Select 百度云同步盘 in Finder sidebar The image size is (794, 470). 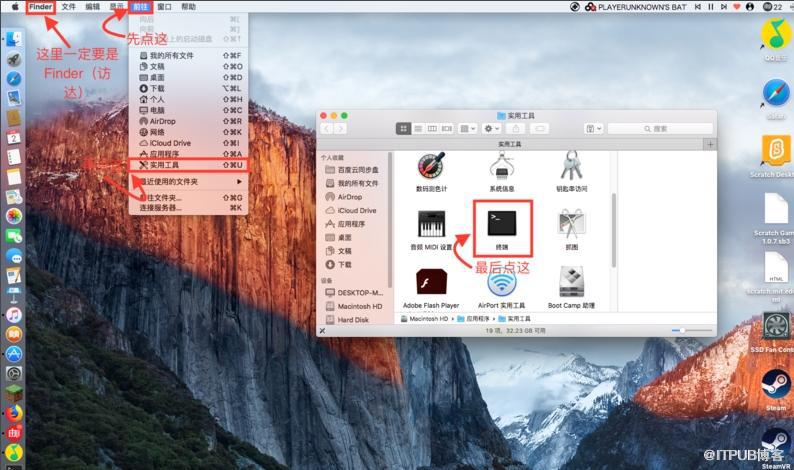352,170
